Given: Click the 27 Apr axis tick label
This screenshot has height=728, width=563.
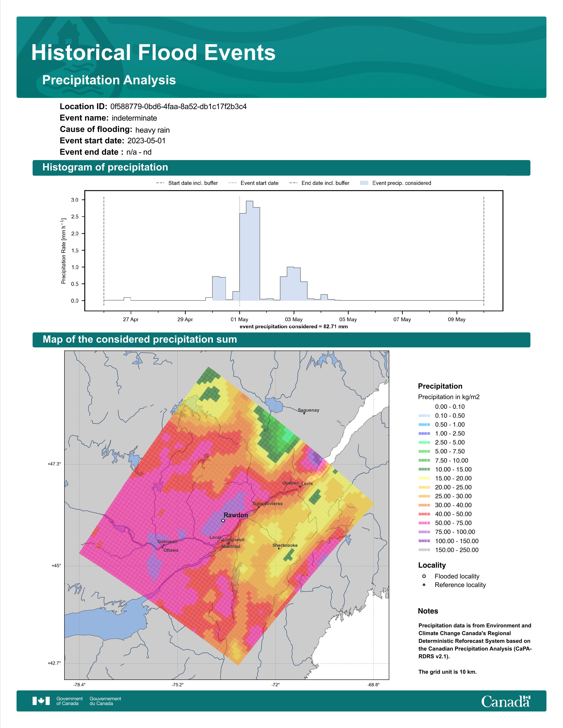Looking at the screenshot, I should [x=130, y=319].
